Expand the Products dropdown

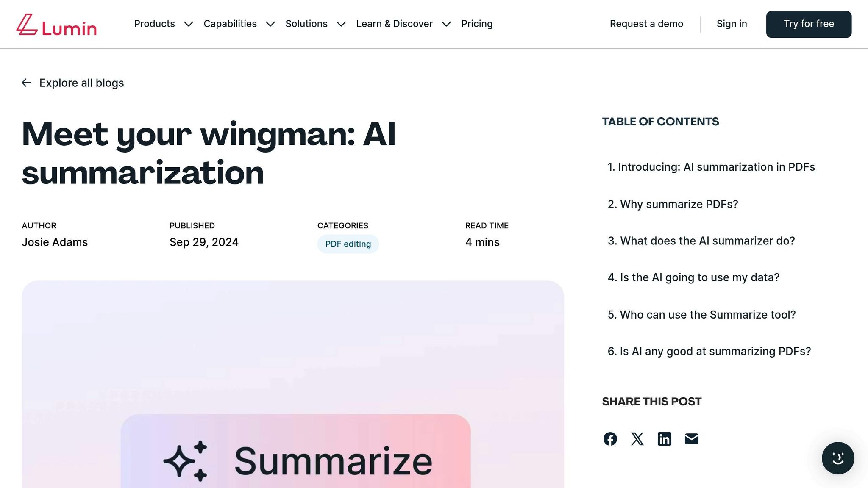click(x=163, y=24)
